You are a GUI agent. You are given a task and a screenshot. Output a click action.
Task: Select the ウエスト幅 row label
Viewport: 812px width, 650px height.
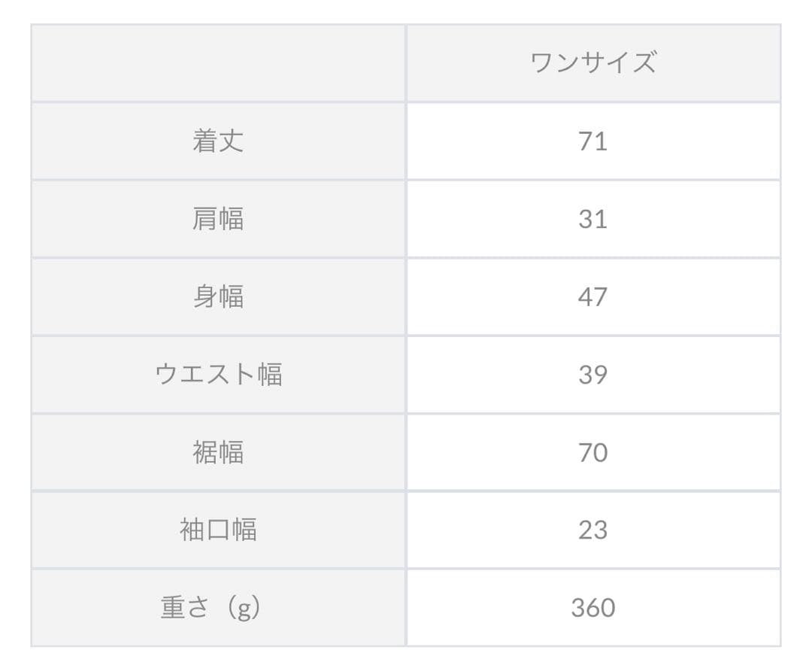(218, 374)
